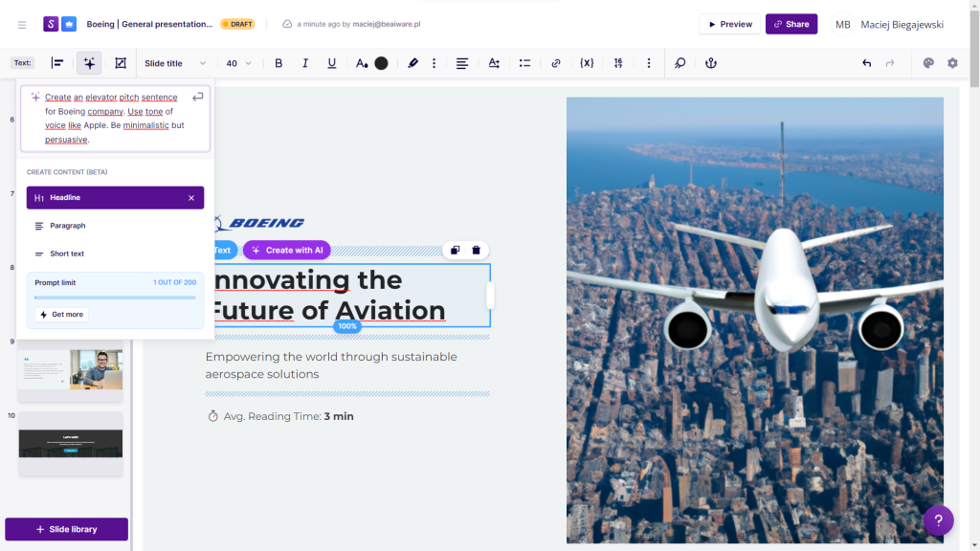This screenshot has height=551, width=980.
Task: Insert a link with the chain icon
Action: pos(556,63)
